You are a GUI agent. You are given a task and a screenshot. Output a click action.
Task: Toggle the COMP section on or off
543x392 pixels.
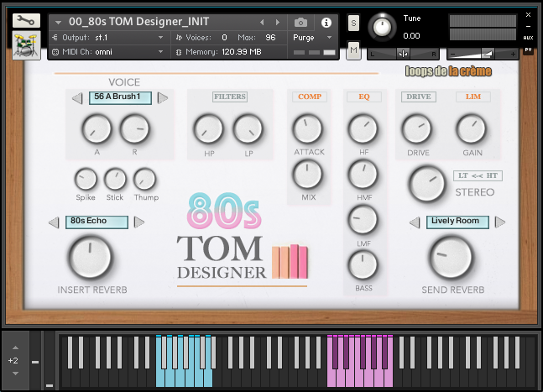click(310, 97)
